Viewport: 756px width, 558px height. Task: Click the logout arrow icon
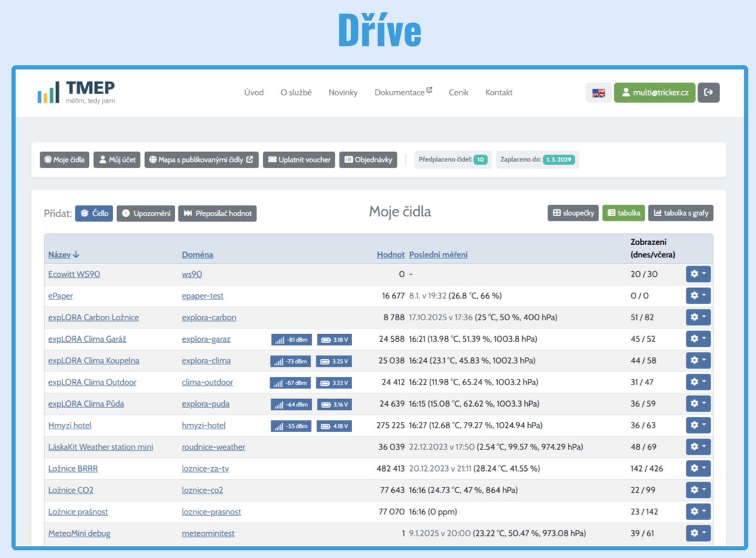[x=709, y=92]
